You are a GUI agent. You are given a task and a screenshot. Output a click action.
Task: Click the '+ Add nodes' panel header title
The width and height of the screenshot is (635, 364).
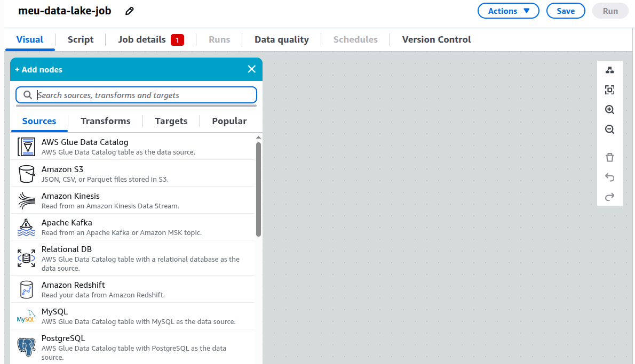click(x=38, y=70)
